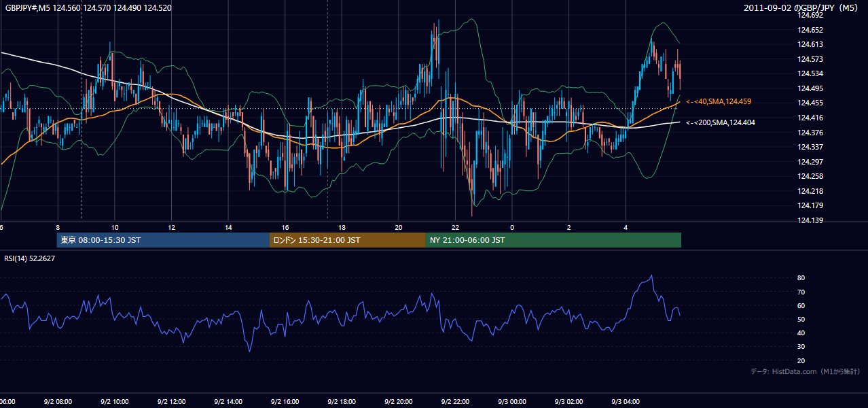This screenshot has height=408, width=868.
Task: Click price axis label 124.337
Action: click(x=810, y=147)
